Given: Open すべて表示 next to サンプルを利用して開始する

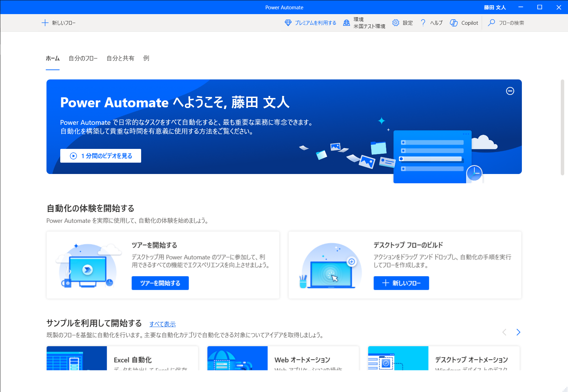Looking at the screenshot, I should 162,324.
